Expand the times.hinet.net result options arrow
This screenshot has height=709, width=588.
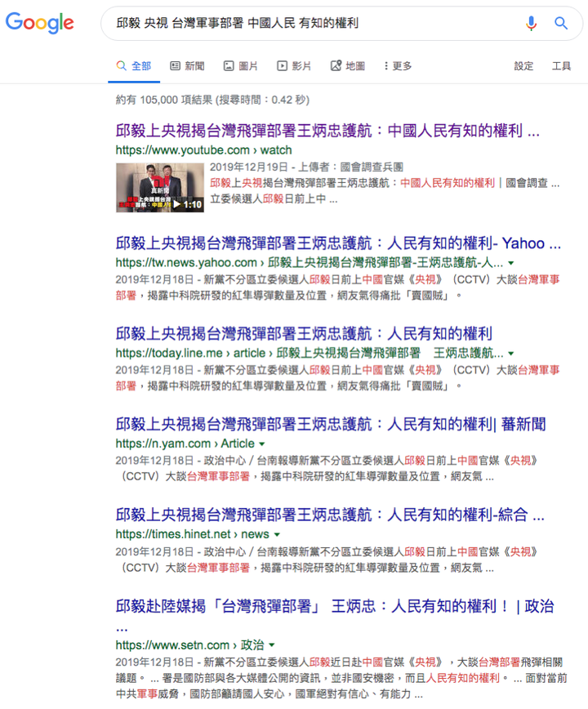[277, 535]
